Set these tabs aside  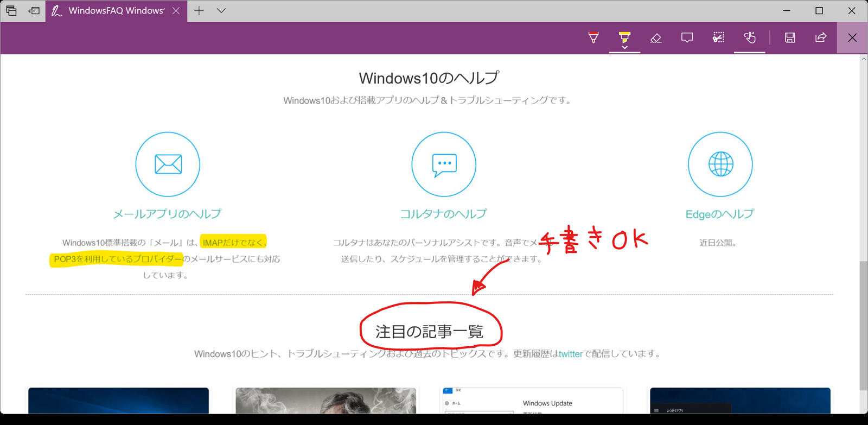coord(34,11)
